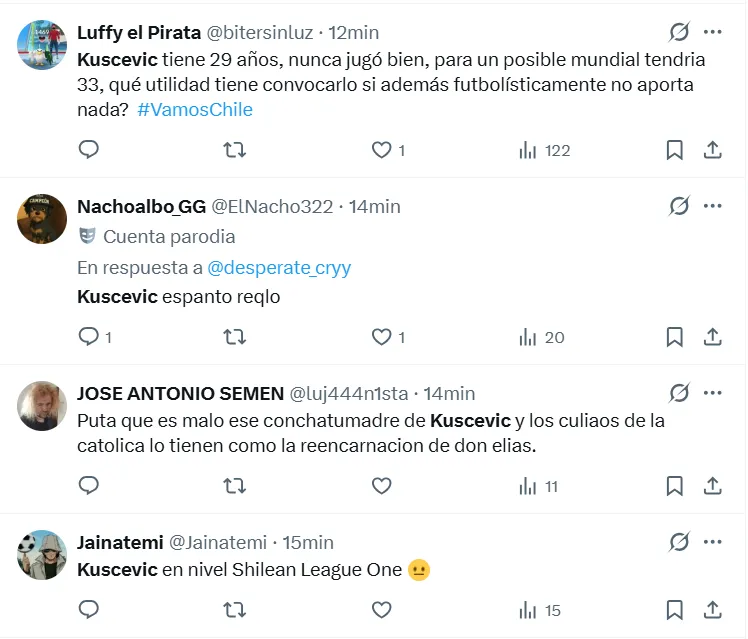Reply to Luffy el Pirata's tweet
Image resolution: width=748 pixels, height=639 pixels.
(x=89, y=150)
